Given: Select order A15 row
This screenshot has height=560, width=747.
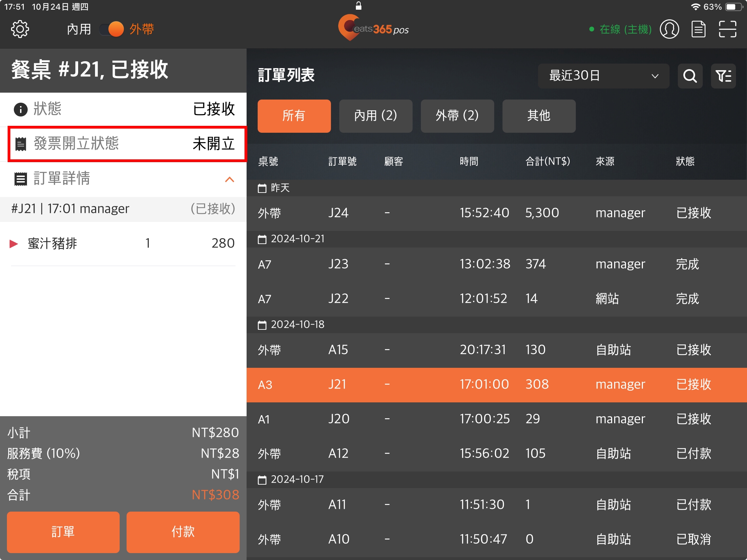Looking at the screenshot, I should (497, 350).
